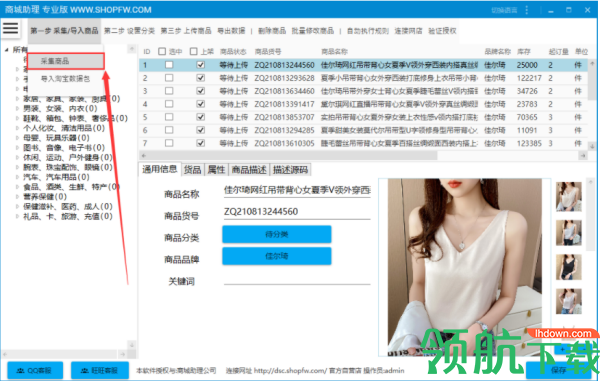Expand 个人化妆、清洁用品 category
600x381 pixels.
pos(17,128)
